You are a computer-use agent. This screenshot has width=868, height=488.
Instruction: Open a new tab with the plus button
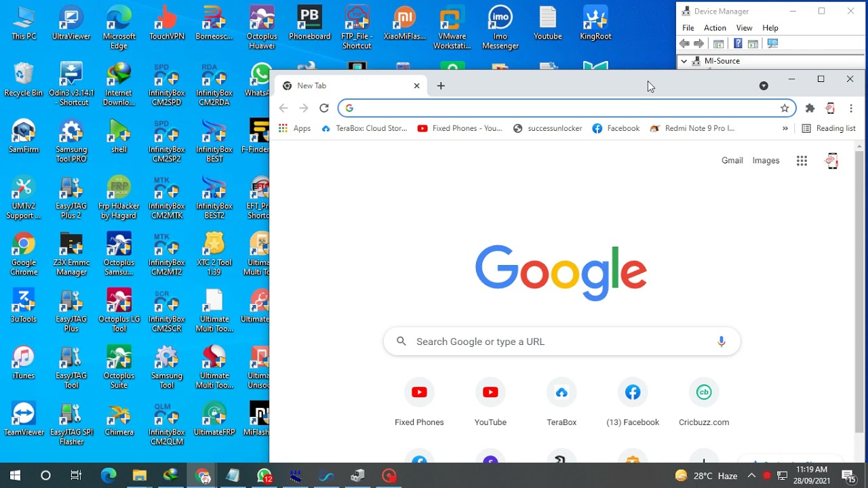click(x=441, y=85)
